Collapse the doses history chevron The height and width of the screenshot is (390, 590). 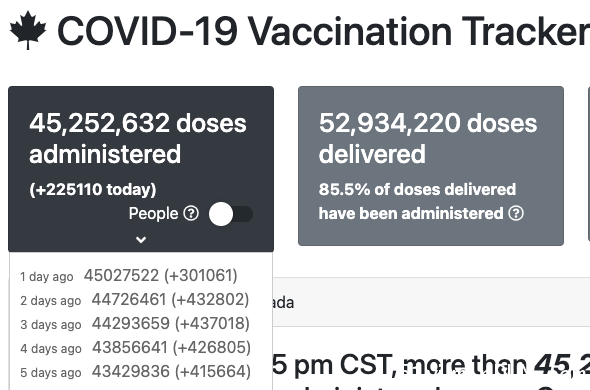pyautogui.click(x=141, y=239)
